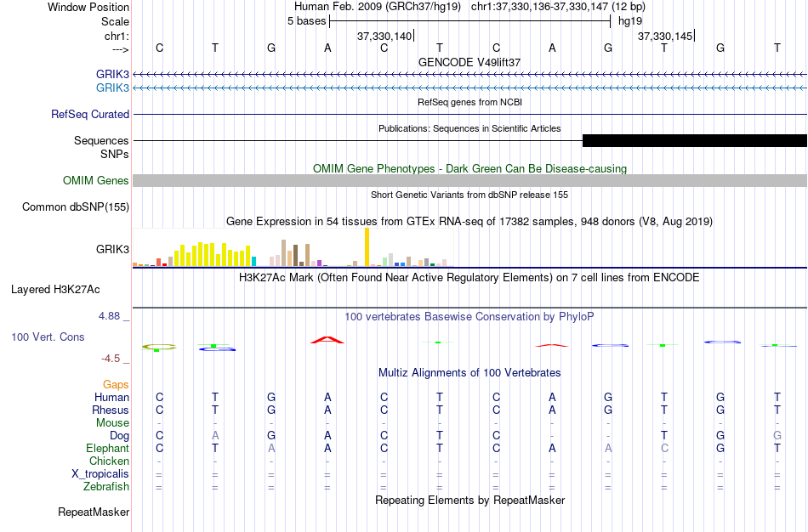Click the SNPs track label
Image resolution: width=808 pixels, height=532 pixels.
click(x=115, y=154)
